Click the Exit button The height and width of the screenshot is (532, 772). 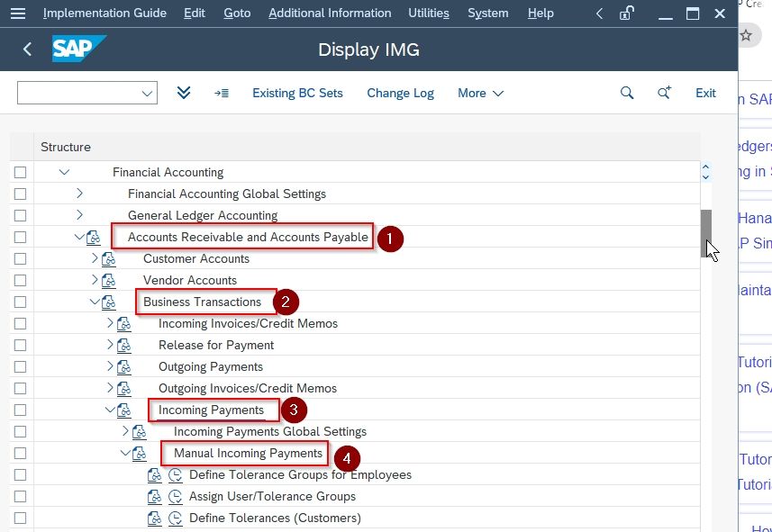[x=705, y=93]
